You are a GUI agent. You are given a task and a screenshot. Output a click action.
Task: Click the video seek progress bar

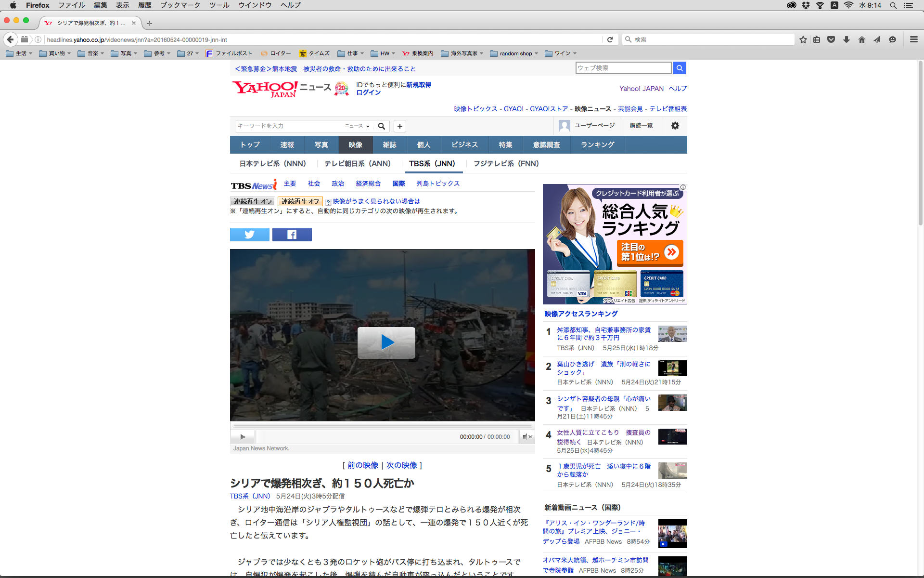coord(383,426)
